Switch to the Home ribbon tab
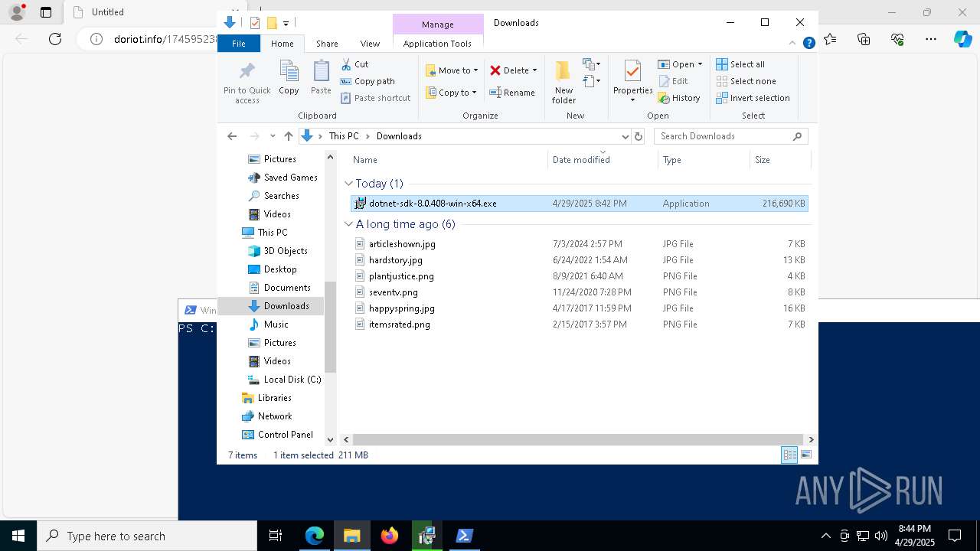The image size is (980, 551). pyautogui.click(x=282, y=44)
